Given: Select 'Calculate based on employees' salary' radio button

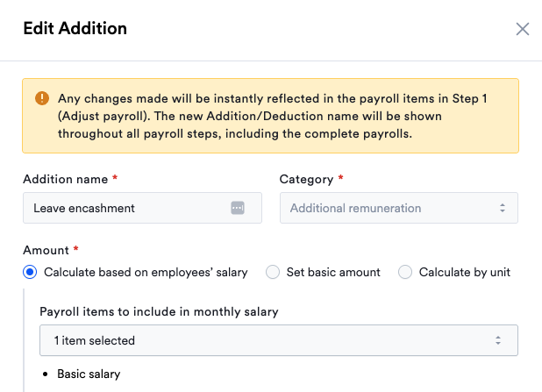Looking at the screenshot, I should point(30,273).
